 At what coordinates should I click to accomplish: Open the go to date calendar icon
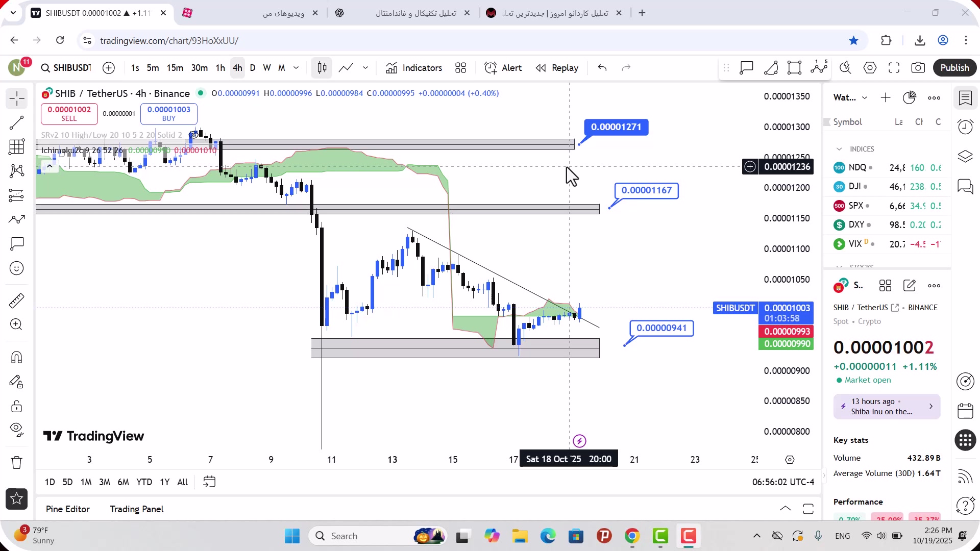pyautogui.click(x=209, y=482)
